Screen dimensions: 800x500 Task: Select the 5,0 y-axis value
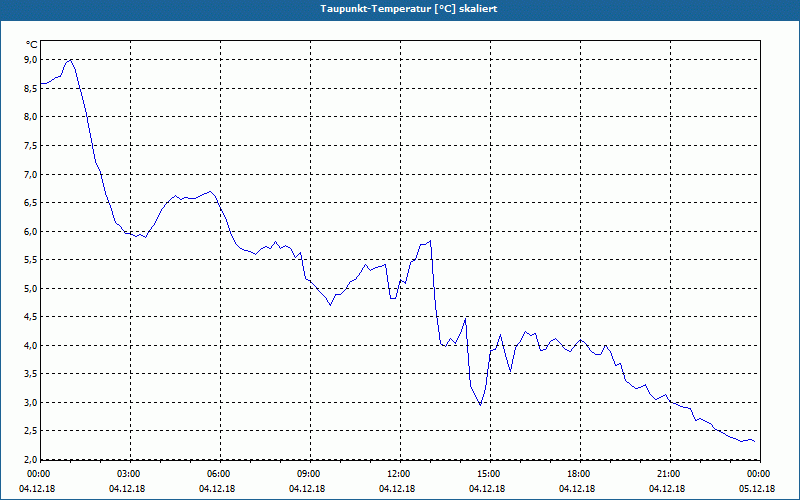click(x=31, y=288)
